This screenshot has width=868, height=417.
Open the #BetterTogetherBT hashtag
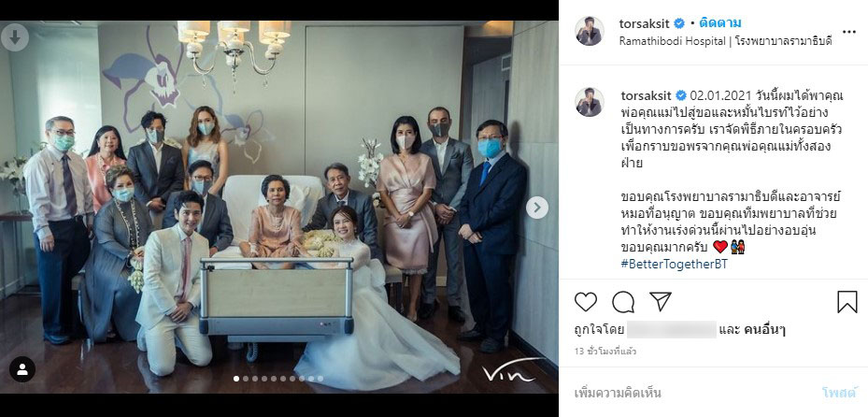[674, 265]
